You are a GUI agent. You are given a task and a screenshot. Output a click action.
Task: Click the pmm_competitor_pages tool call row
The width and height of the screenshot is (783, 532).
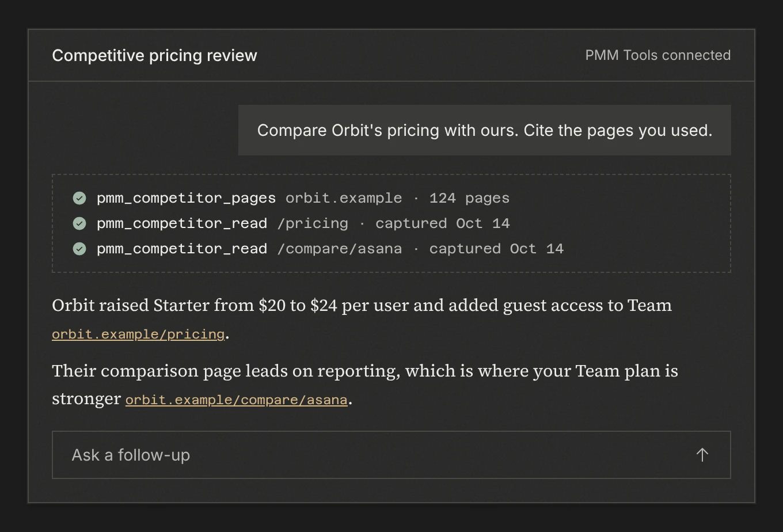pos(291,198)
